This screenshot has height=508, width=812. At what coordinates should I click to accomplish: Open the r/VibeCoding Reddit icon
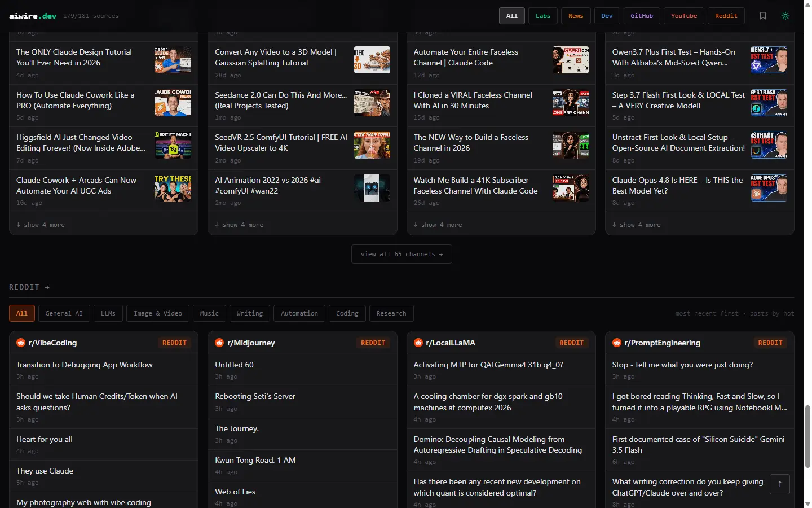click(21, 343)
